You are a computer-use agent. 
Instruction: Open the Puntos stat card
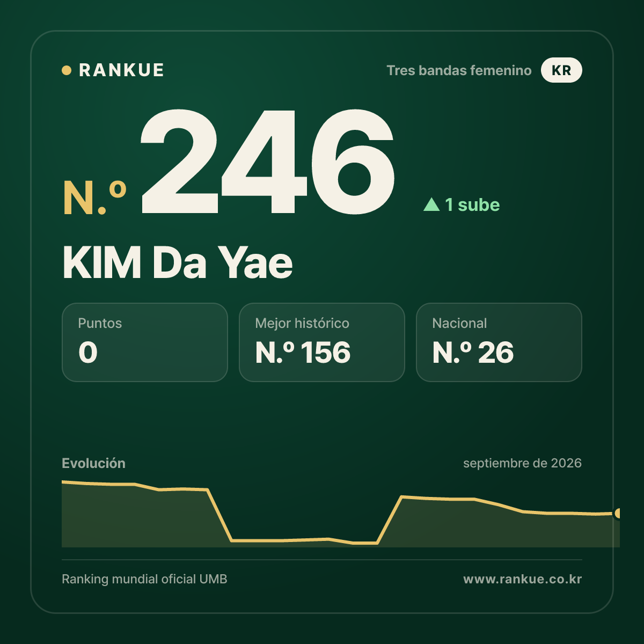click(145, 342)
